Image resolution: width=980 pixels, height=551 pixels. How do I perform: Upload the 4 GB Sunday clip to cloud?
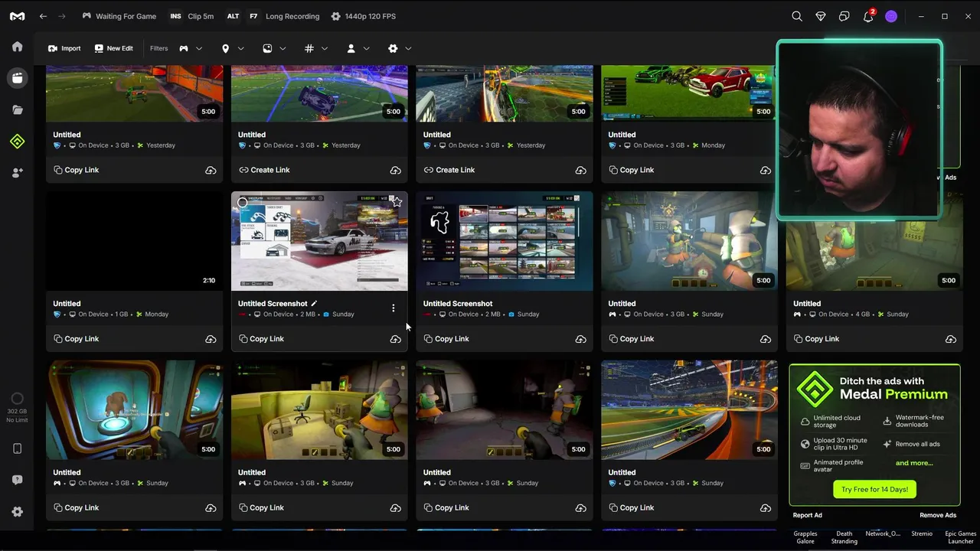point(951,339)
